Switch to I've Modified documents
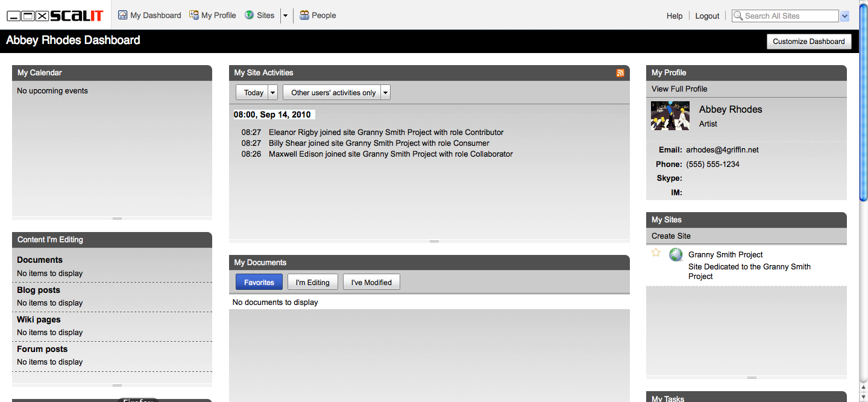The height and width of the screenshot is (402, 868). (x=371, y=282)
